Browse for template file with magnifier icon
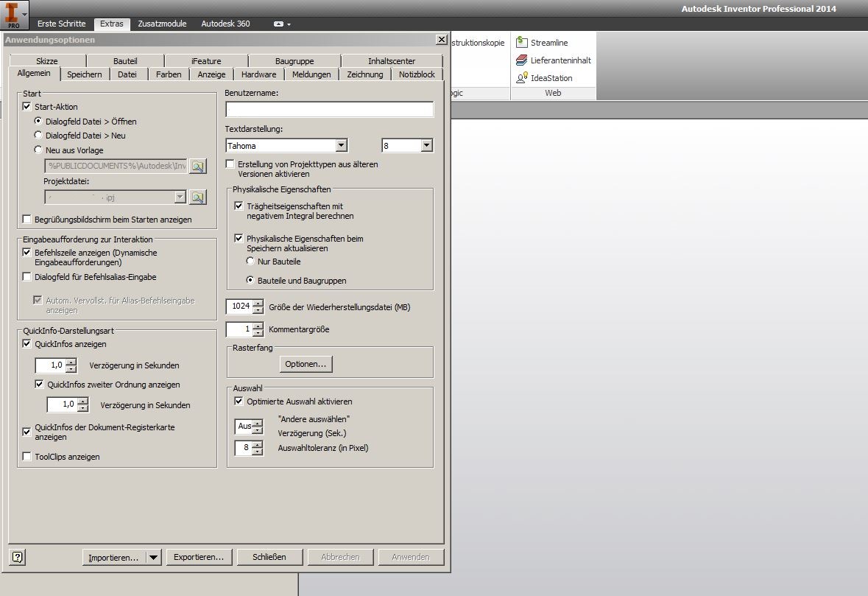This screenshot has height=596, width=868. pyautogui.click(x=197, y=166)
